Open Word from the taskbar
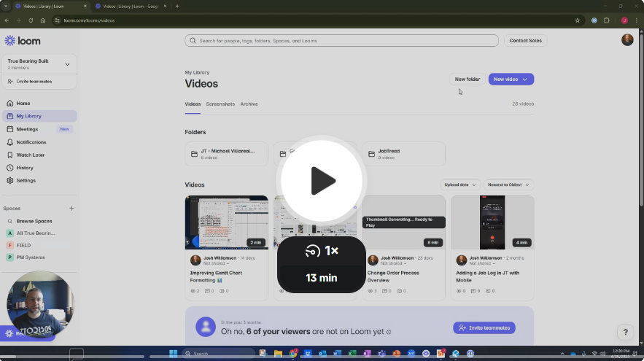This screenshot has height=361, width=644. pos(337,354)
